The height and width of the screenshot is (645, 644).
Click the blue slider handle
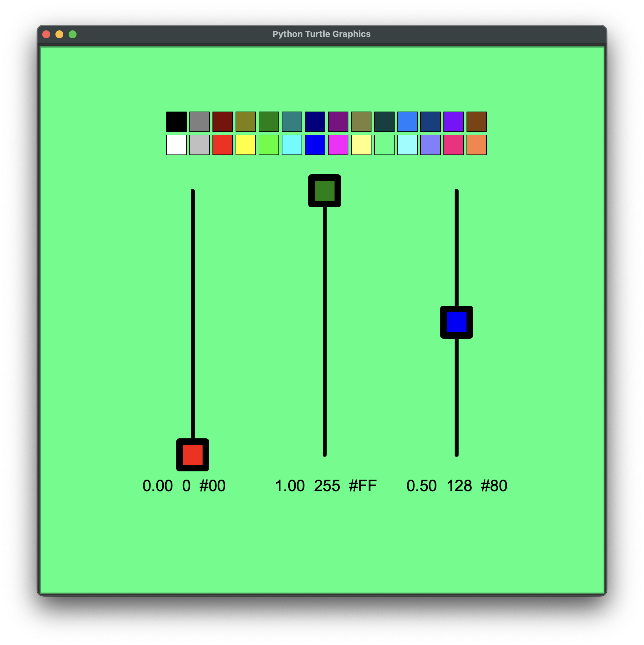click(457, 322)
